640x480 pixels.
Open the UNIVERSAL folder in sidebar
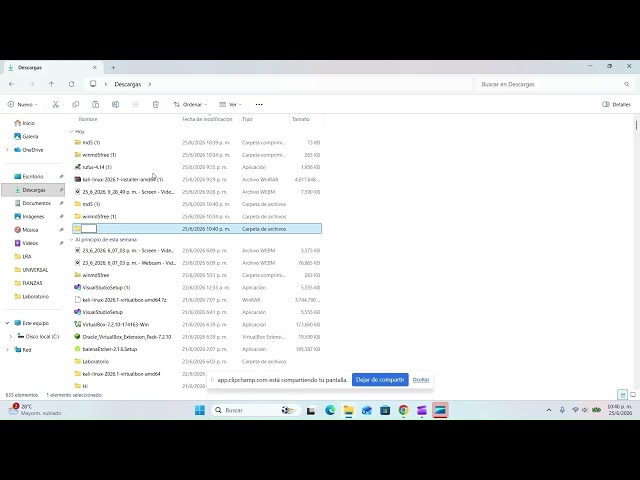(31, 270)
